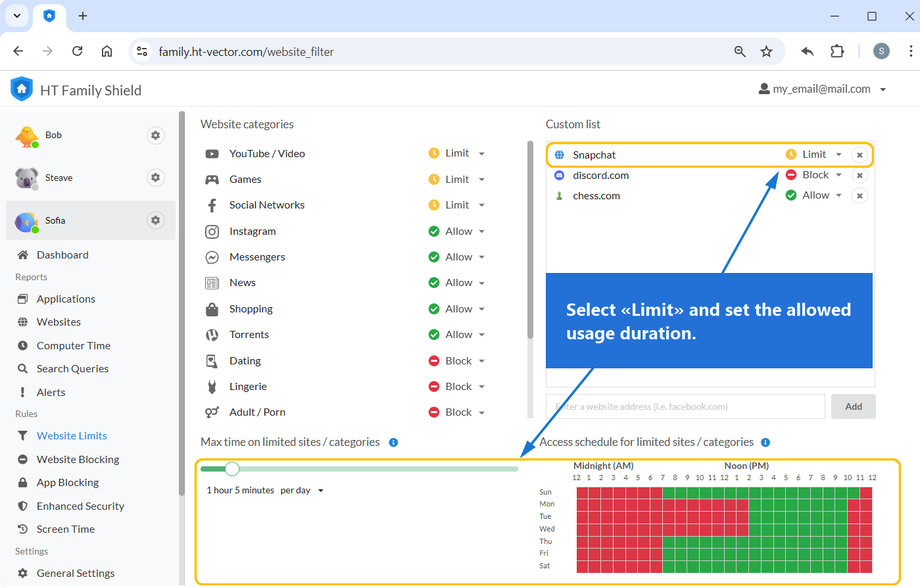Select Sofia's profile

coord(91,220)
